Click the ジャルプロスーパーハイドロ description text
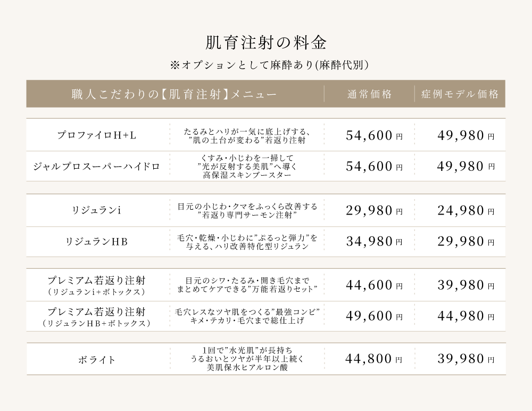Viewport: 532px width, 411px height. click(x=246, y=167)
